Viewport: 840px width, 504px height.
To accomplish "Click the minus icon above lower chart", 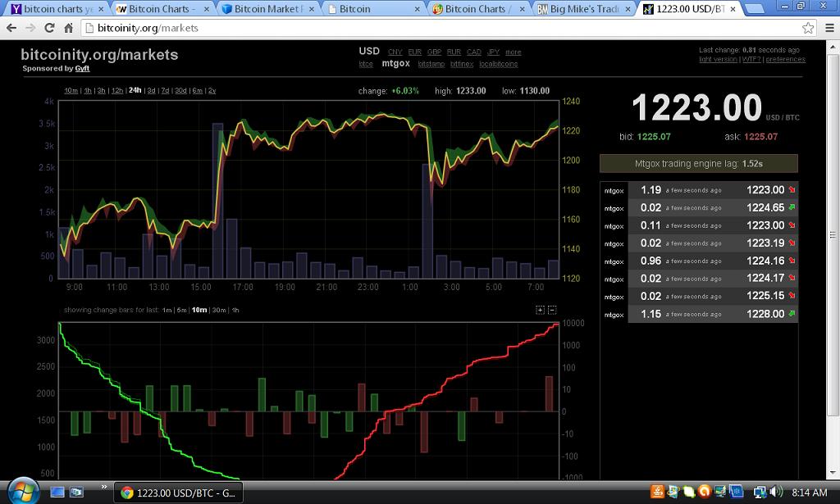I will (552, 310).
